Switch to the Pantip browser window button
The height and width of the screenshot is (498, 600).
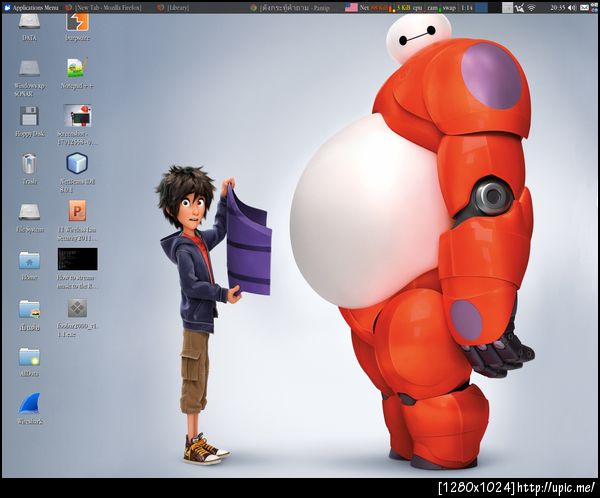291,8
